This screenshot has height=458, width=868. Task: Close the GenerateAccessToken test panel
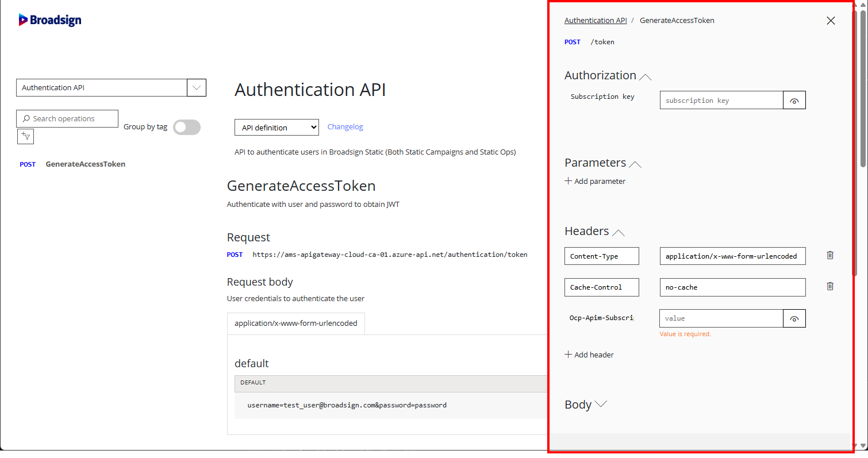(831, 21)
